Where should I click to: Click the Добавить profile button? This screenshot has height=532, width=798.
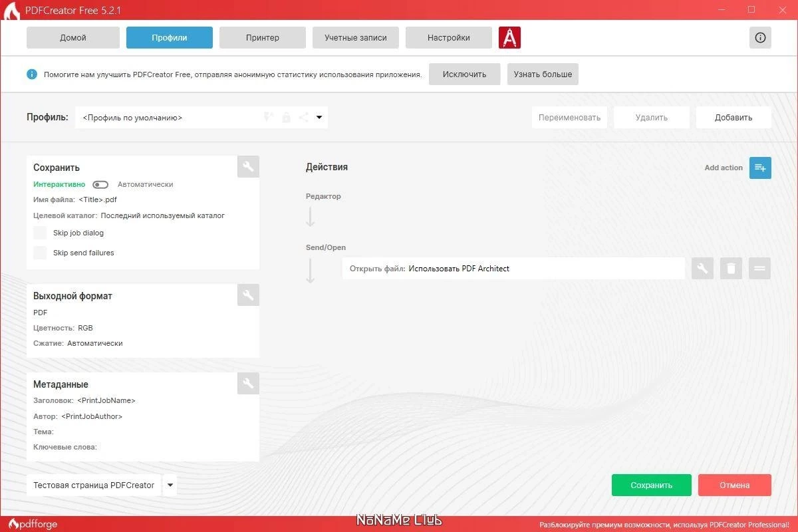tap(733, 118)
